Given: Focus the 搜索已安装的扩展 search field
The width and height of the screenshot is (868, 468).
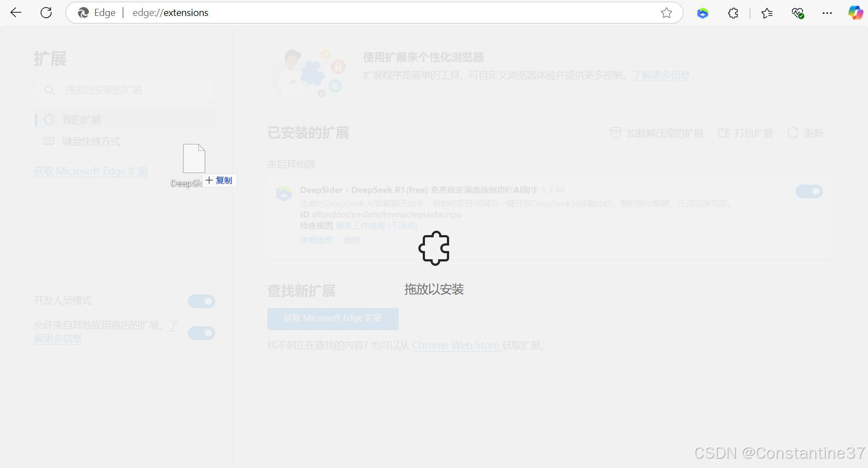Looking at the screenshot, I should click(x=124, y=90).
